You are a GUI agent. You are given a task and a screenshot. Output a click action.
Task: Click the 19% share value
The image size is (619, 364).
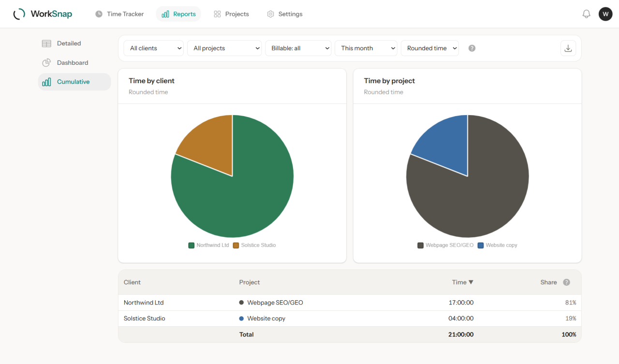click(x=571, y=319)
